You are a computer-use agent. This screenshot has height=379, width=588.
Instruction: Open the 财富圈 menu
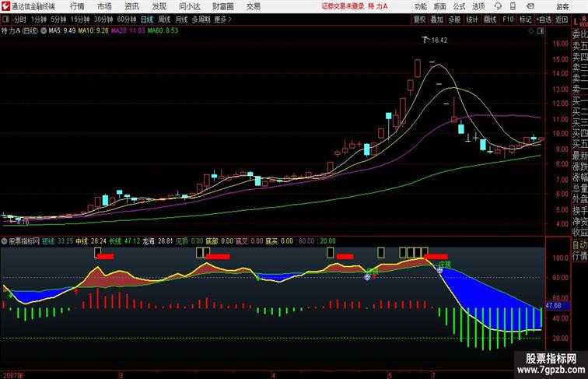click(x=222, y=6)
